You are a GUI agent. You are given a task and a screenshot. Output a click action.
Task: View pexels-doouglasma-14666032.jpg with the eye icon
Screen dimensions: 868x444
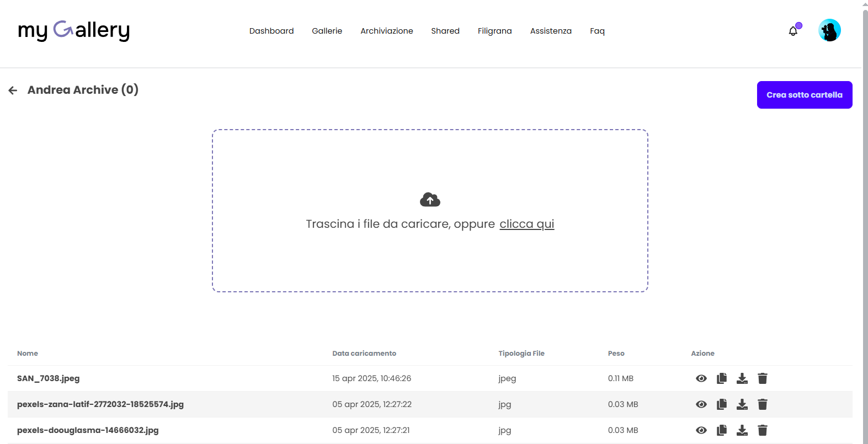pyautogui.click(x=701, y=430)
